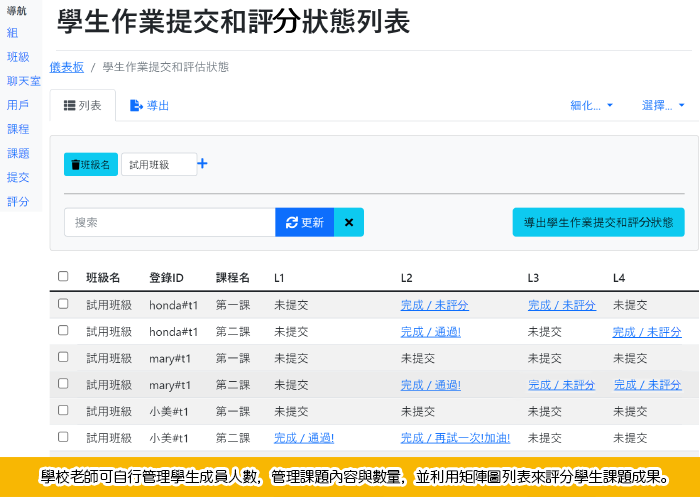Check the first honda#t1 第一課 row checkbox
Viewport: 700px width, 497px height.
[x=63, y=304]
